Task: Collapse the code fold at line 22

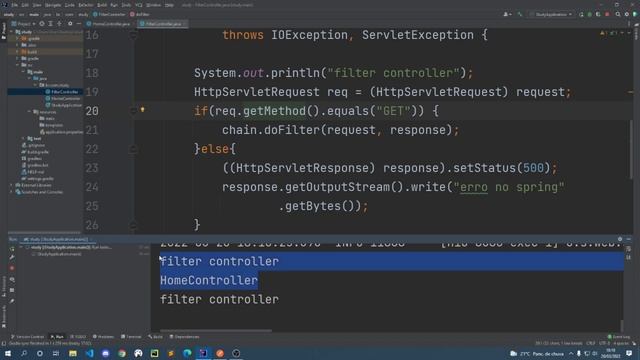Action: tap(133, 149)
